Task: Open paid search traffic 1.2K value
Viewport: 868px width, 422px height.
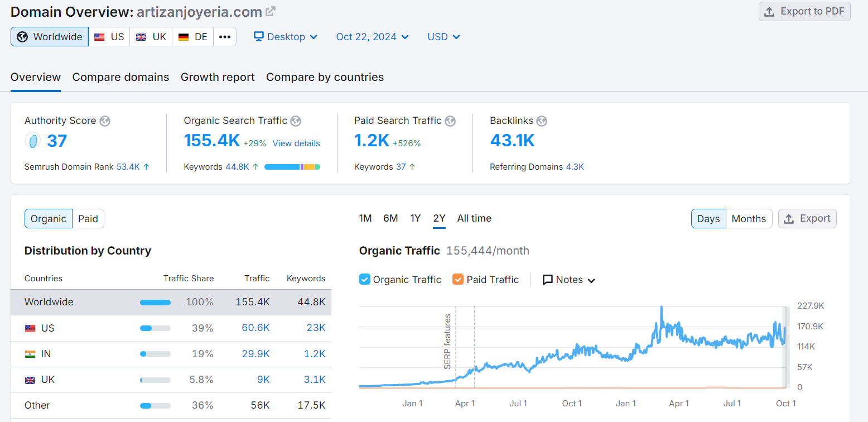Action: (372, 141)
